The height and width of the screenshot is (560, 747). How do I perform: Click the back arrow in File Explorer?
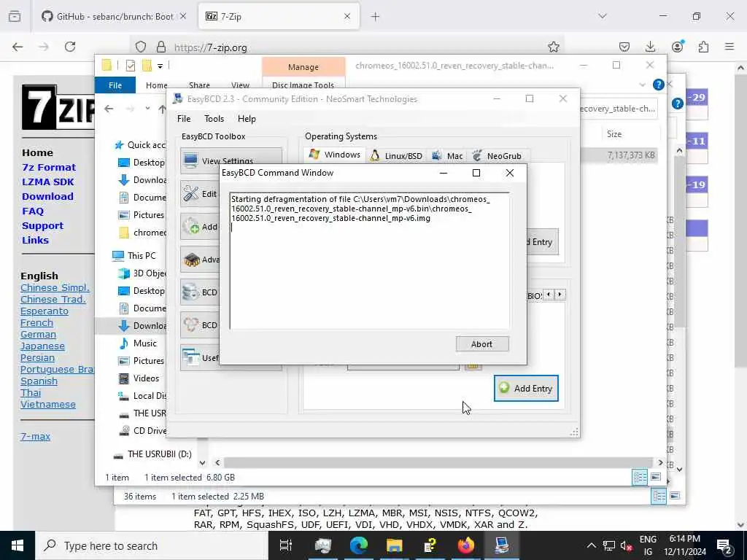pos(109,109)
